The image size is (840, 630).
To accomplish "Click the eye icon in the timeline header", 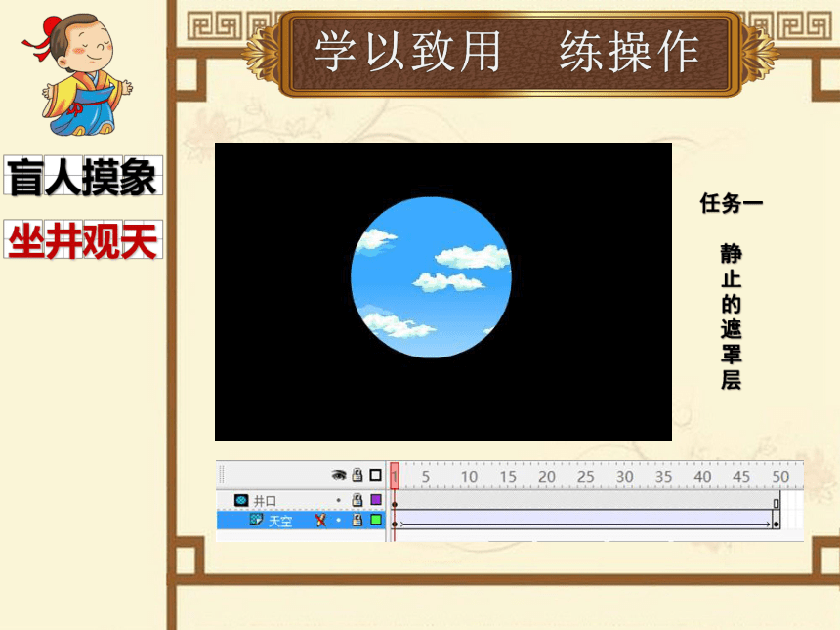I will coord(339,475).
